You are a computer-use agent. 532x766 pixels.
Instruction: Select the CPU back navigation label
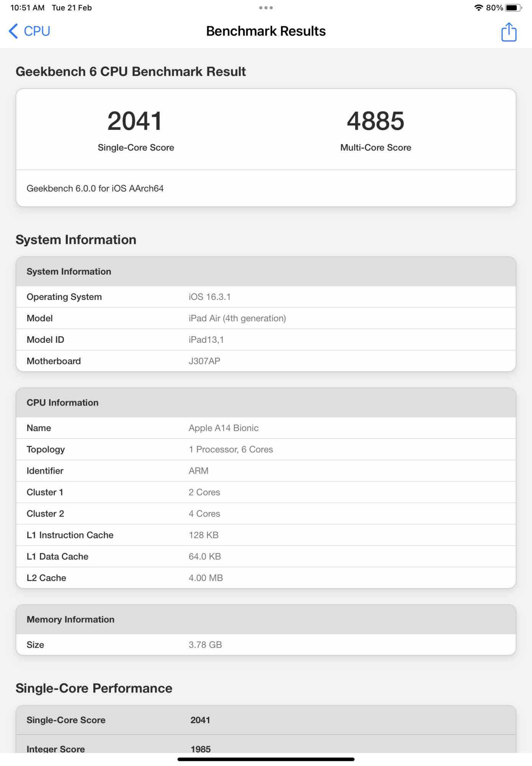[36, 31]
